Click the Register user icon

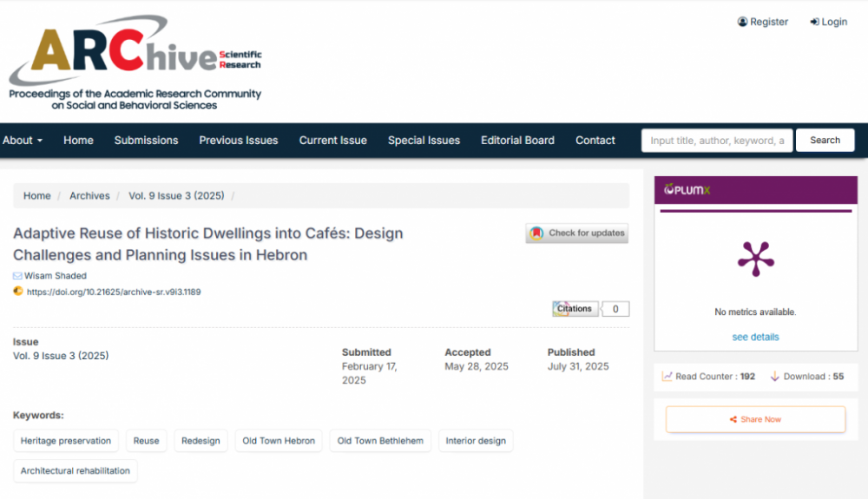pyautogui.click(x=742, y=22)
